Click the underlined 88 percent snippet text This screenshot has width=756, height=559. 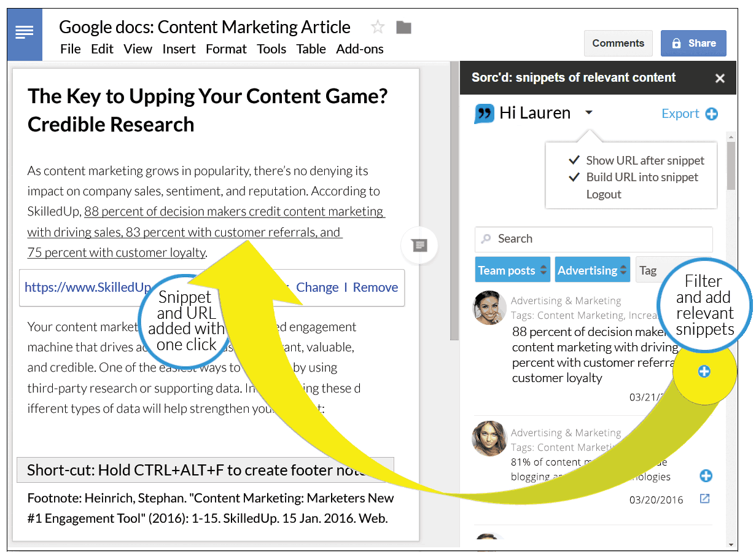pyautogui.click(x=206, y=232)
